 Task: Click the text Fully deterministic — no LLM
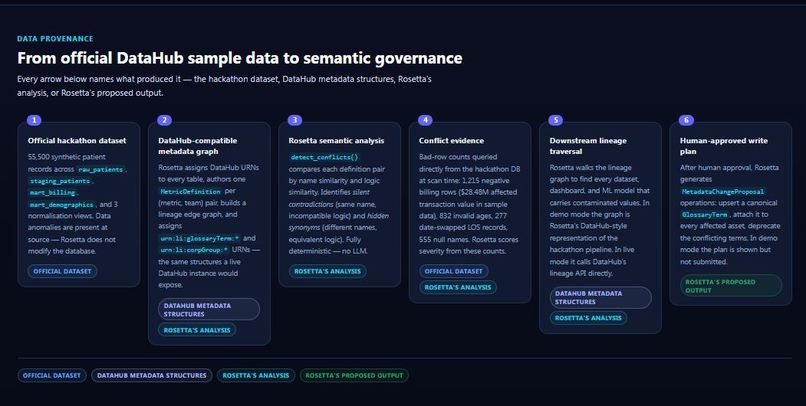[328, 246]
